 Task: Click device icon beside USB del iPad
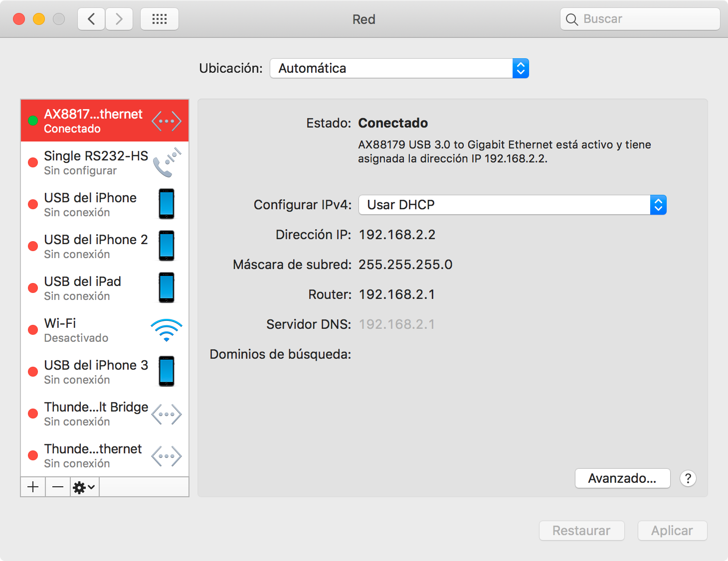coord(167,287)
